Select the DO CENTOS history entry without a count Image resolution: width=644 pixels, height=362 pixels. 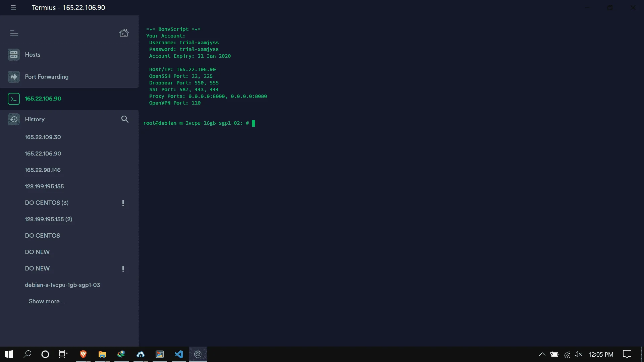pos(42,236)
